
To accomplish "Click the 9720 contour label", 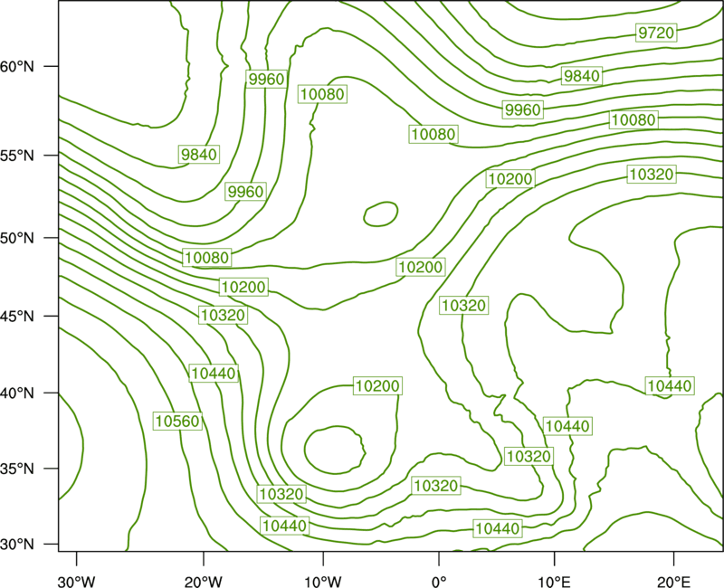I will tap(656, 33).
